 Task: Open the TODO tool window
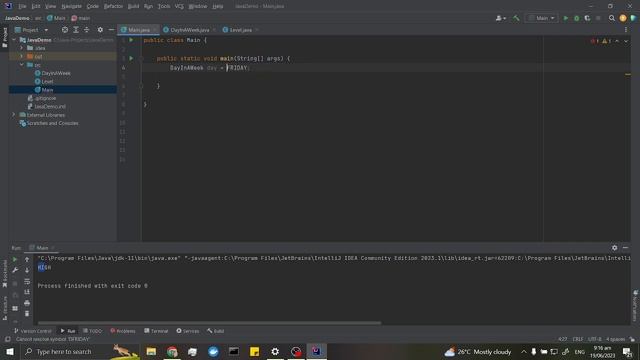pyautogui.click(x=92, y=331)
